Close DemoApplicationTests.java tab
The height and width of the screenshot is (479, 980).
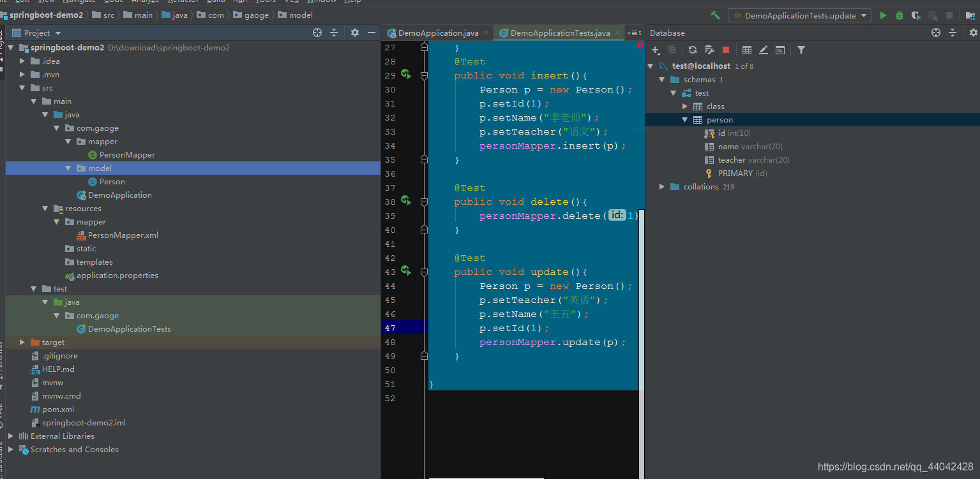(x=617, y=33)
